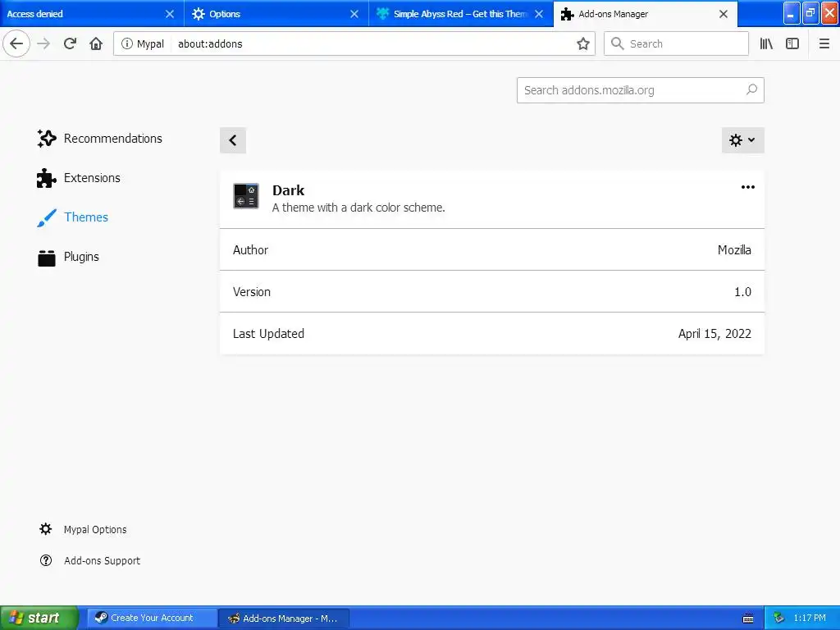840x630 pixels.
Task: Open Plugins category
Action: 68,257
